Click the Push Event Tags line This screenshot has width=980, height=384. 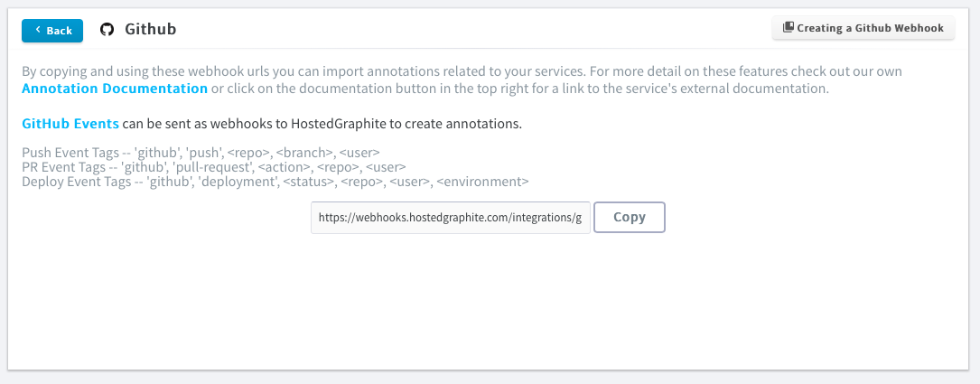(201, 153)
